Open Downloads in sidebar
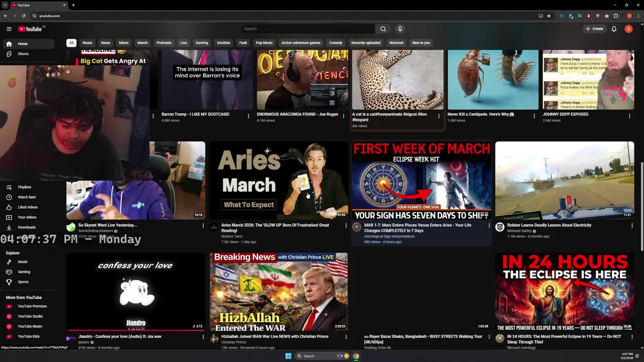Viewport: 644px width, 362px height. [x=28, y=227]
